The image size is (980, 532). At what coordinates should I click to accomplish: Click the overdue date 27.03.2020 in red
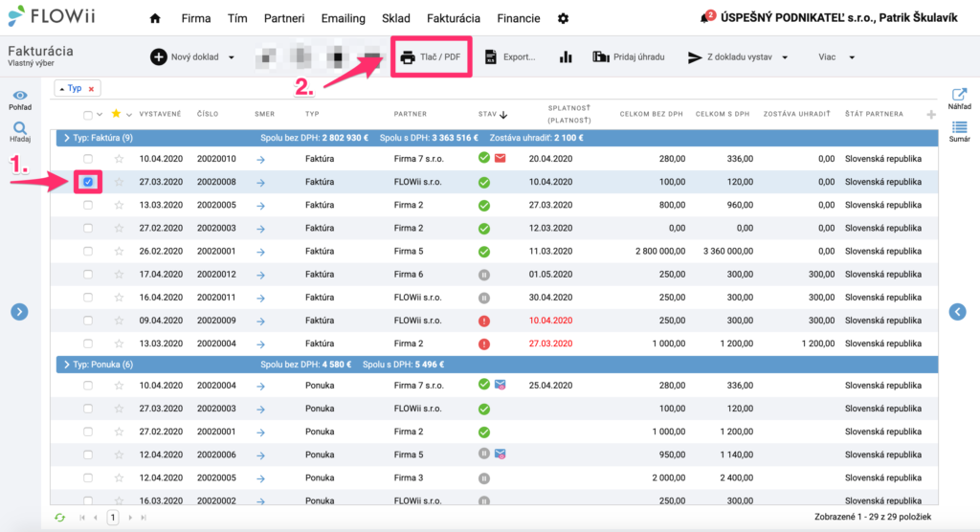tap(550, 344)
